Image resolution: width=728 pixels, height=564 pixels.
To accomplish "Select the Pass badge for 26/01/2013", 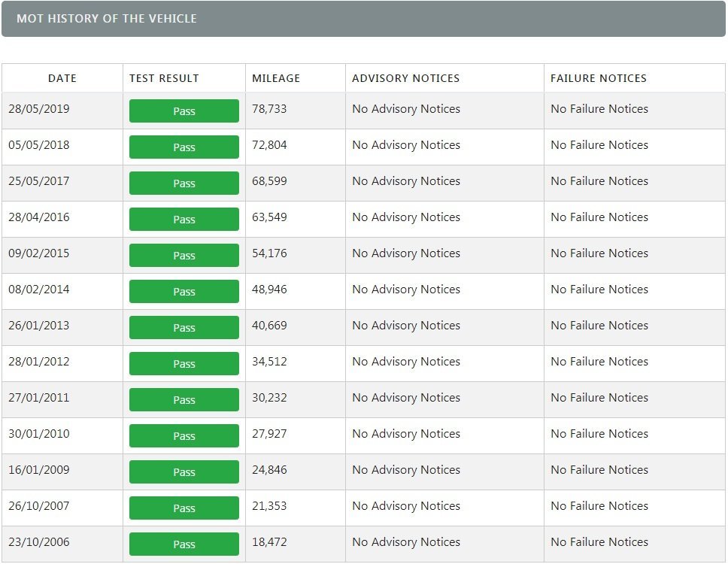I will pyautogui.click(x=184, y=327).
